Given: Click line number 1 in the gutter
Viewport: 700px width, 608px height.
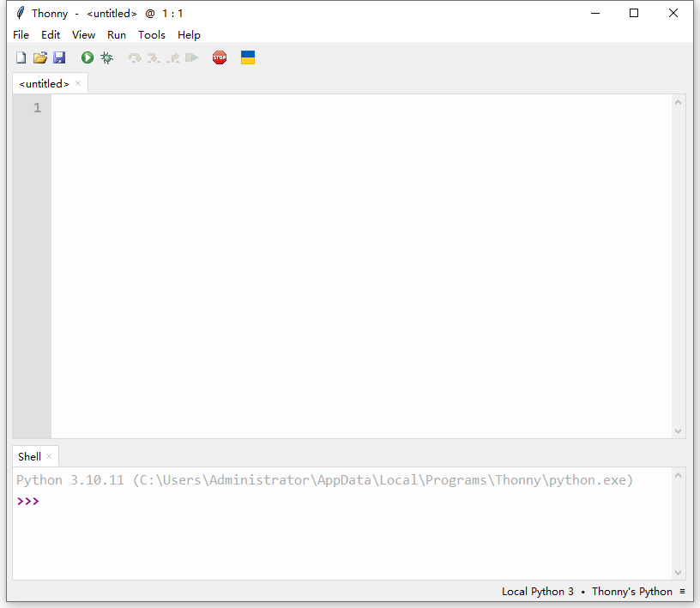Looking at the screenshot, I should tap(37, 107).
